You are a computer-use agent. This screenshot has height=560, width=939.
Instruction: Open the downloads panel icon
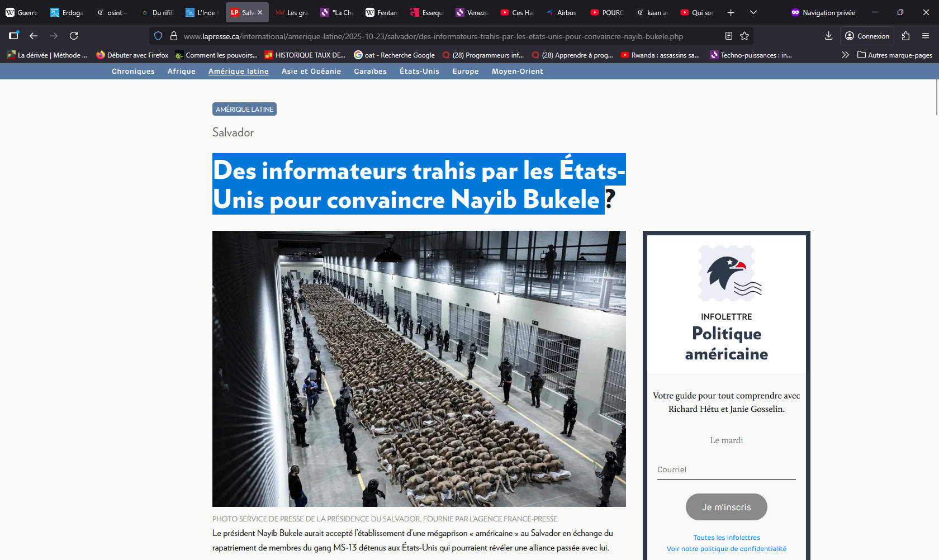coord(828,36)
